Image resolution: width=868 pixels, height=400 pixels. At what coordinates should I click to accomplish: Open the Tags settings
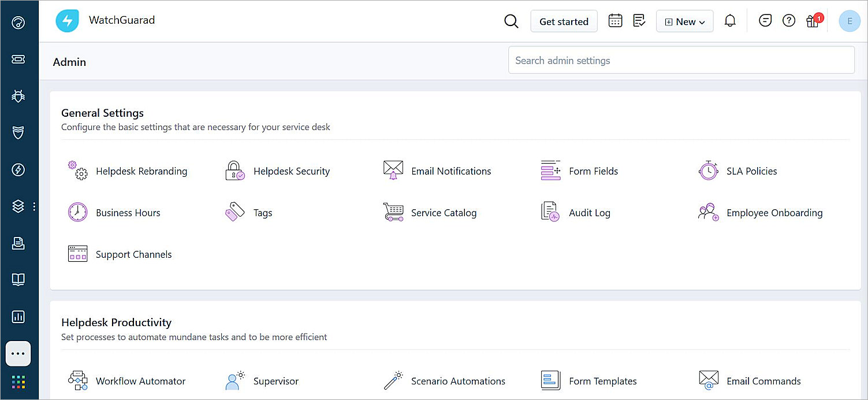point(263,213)
